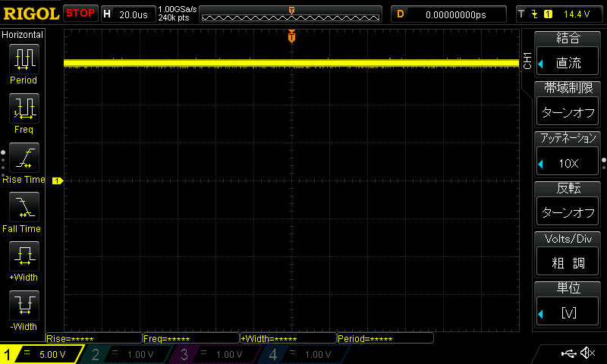The width and height of the screenshot is (607, 364).
Task: Click the 1.00GSa/s sample rate readout
Action: tap(178, 9)
